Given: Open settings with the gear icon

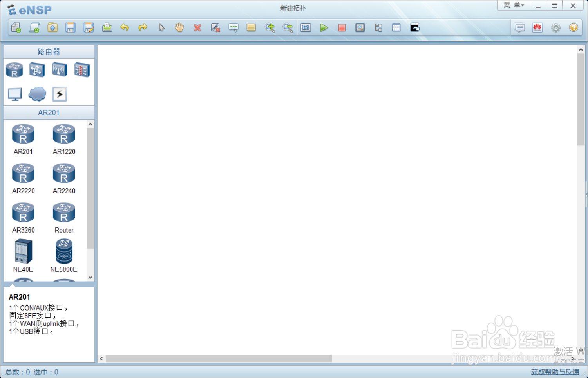Looking at the screenshot, I should pyautogui.click(x=556, y=28).
